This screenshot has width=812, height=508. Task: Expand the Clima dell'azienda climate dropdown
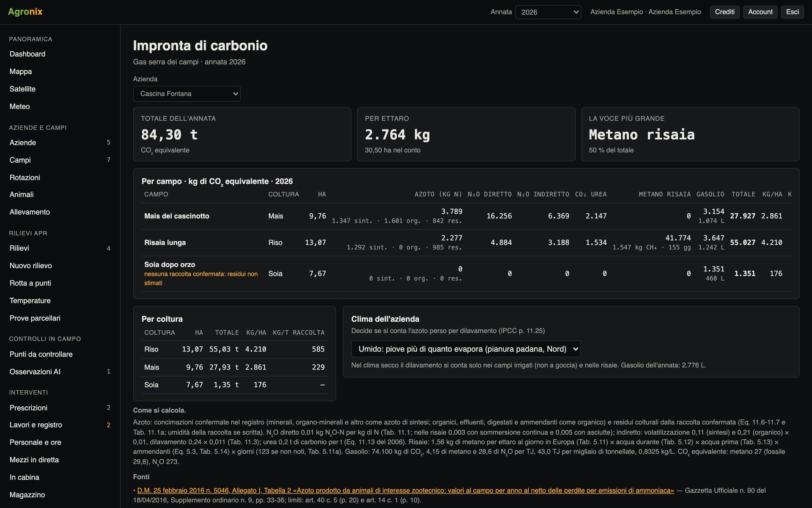pos(466,349)
